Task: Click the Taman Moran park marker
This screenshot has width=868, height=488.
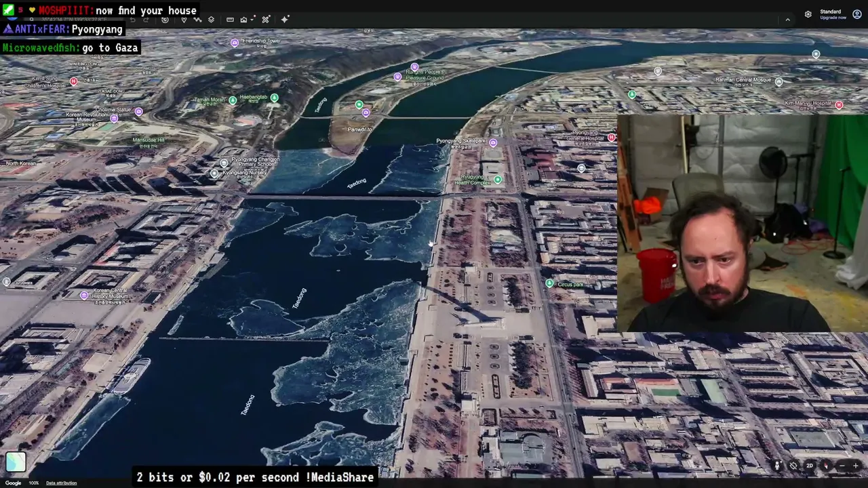Action: tap(233, 100)
